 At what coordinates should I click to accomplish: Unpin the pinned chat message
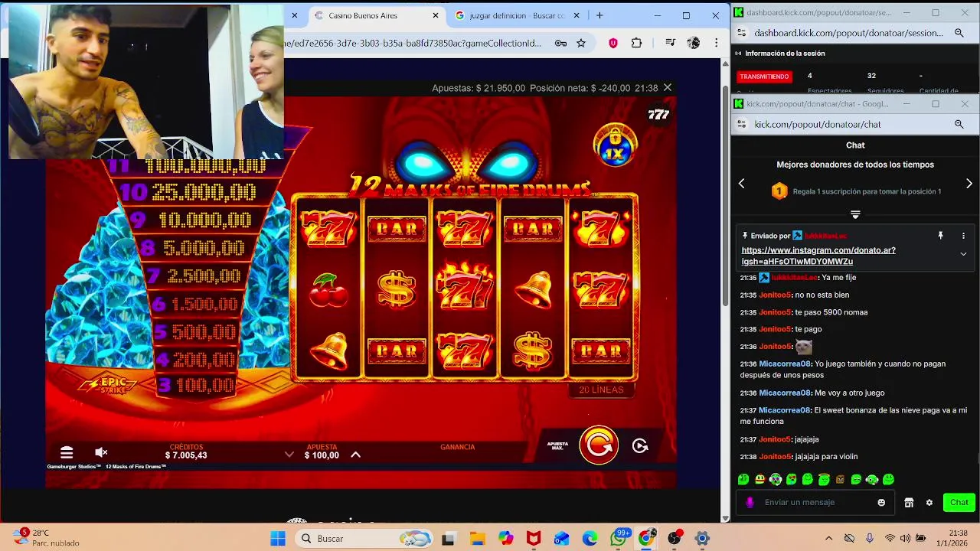(x=940, y=236)
